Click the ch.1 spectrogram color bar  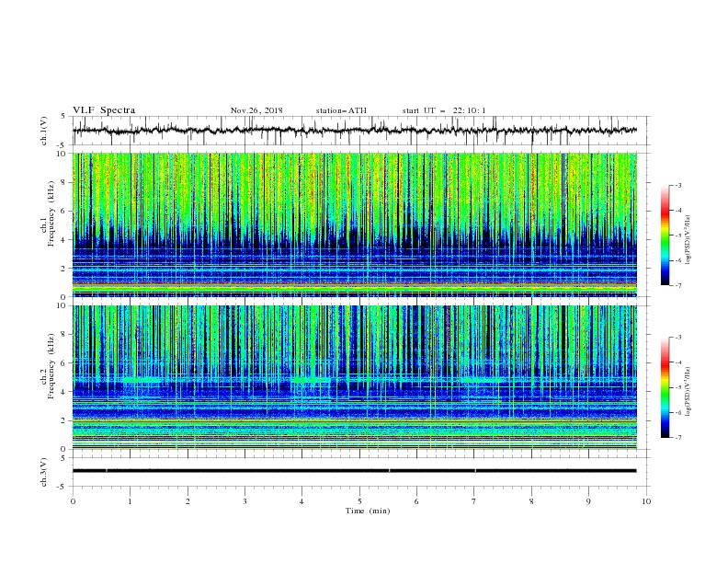pos(665,236)
